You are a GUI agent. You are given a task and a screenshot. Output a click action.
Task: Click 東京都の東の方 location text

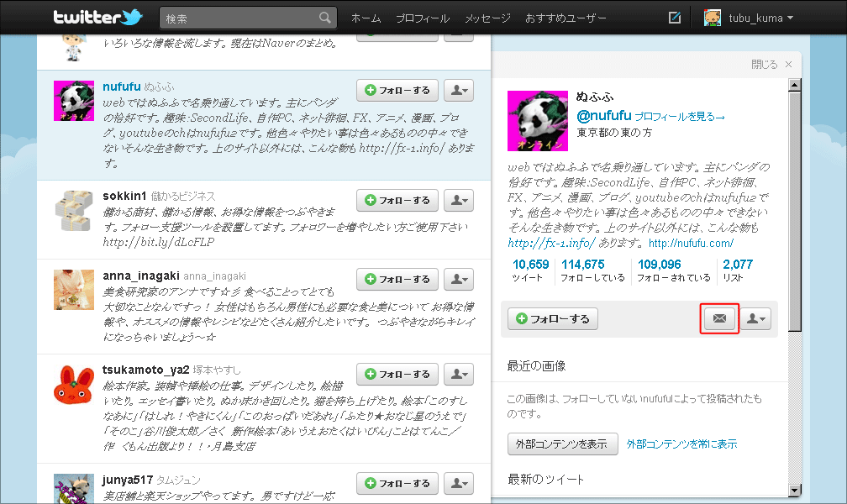614,133
